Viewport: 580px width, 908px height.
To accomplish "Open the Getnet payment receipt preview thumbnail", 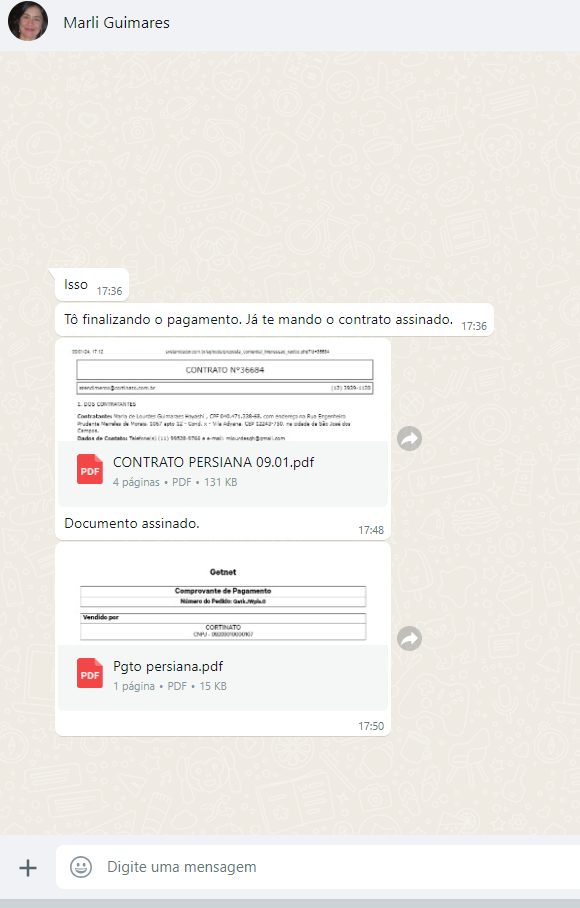I will (223, 596).
